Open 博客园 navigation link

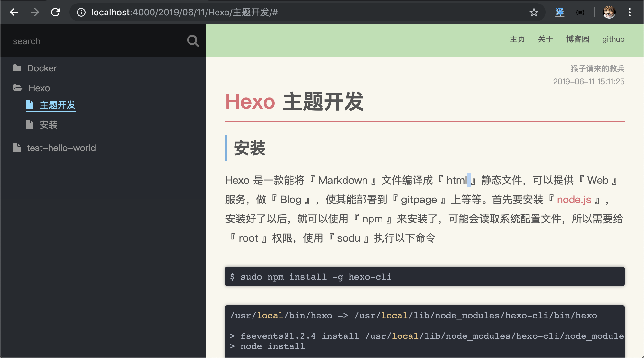(x=577, y=39)
